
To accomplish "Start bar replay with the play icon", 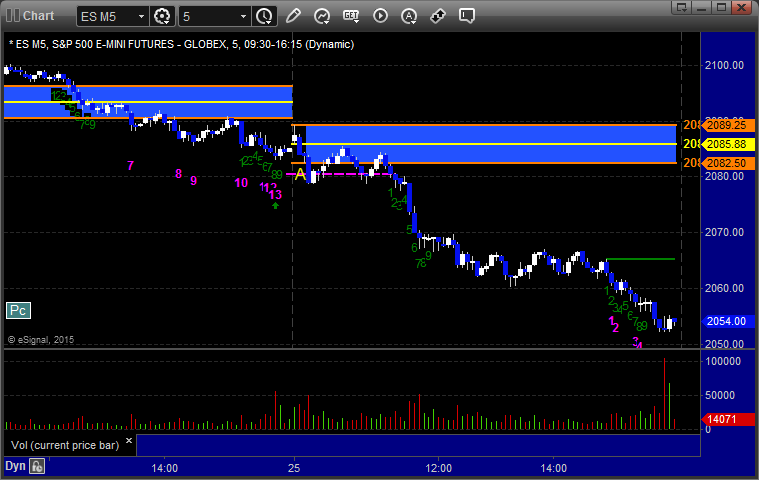I will pyautogui.click(x=380, y=16).
